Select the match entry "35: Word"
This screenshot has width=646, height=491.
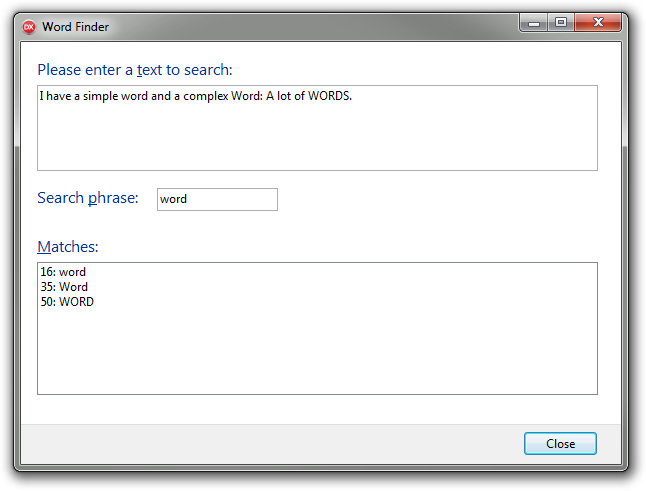point(64,287)
